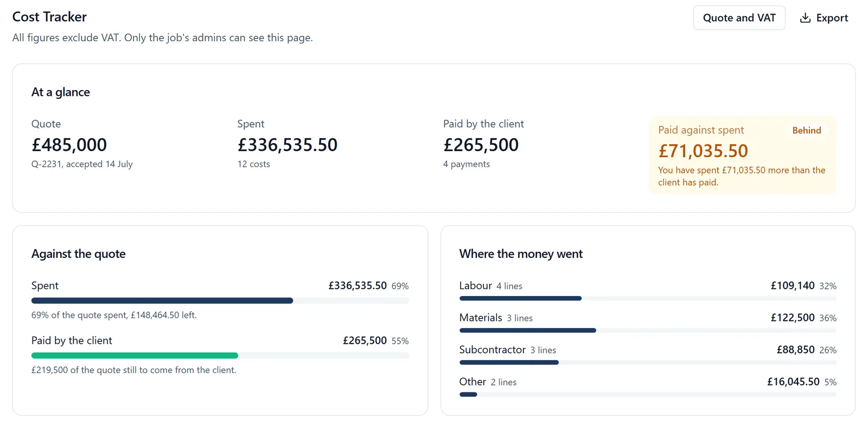Click the 4 payments label

point(467,164)
